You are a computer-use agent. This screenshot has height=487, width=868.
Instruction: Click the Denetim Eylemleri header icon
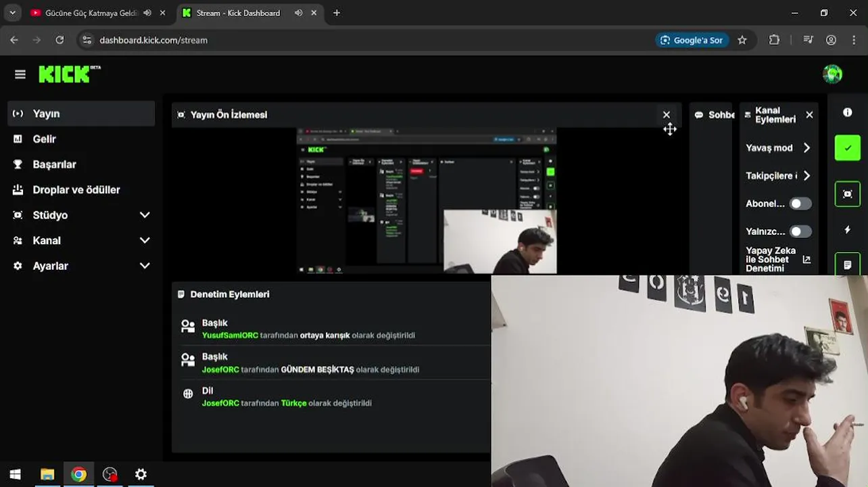point(181,294)
